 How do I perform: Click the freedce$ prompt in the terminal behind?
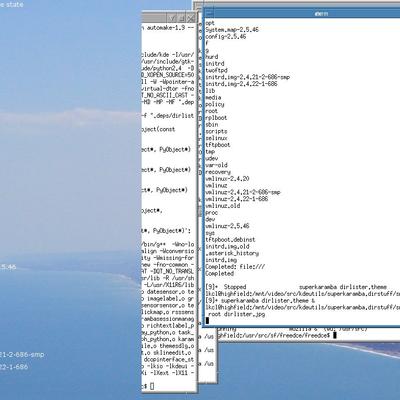[273, 335]
